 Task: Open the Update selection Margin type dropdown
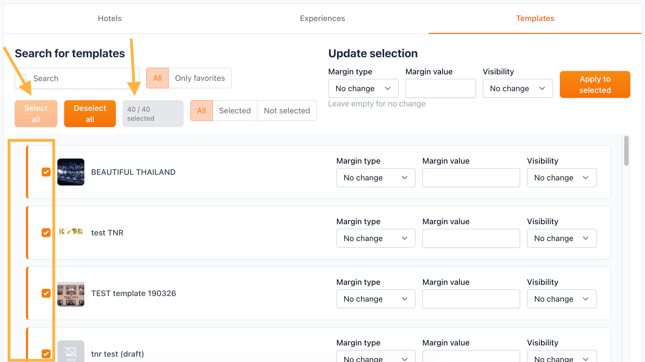363,88
